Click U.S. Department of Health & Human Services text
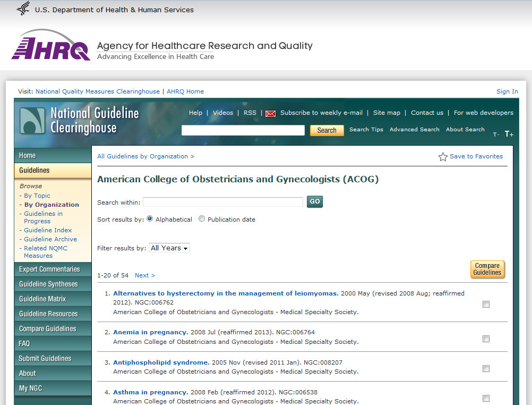 click(x=114, y=10)
